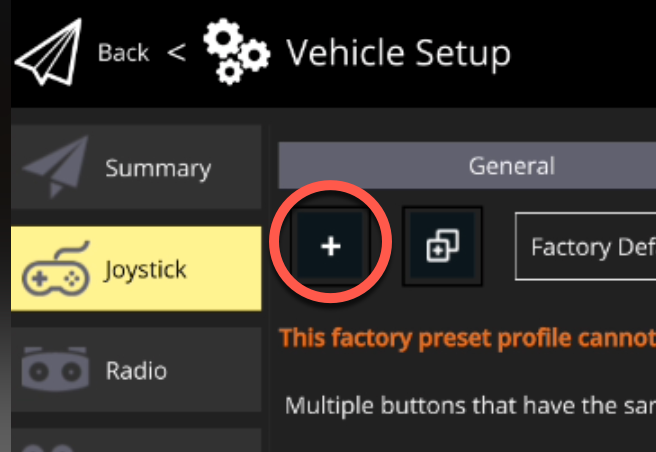The height and width of the screenshot is (452, 656).
Task: Open the sidebar tab beneath Radio
Action: [136, 442]
